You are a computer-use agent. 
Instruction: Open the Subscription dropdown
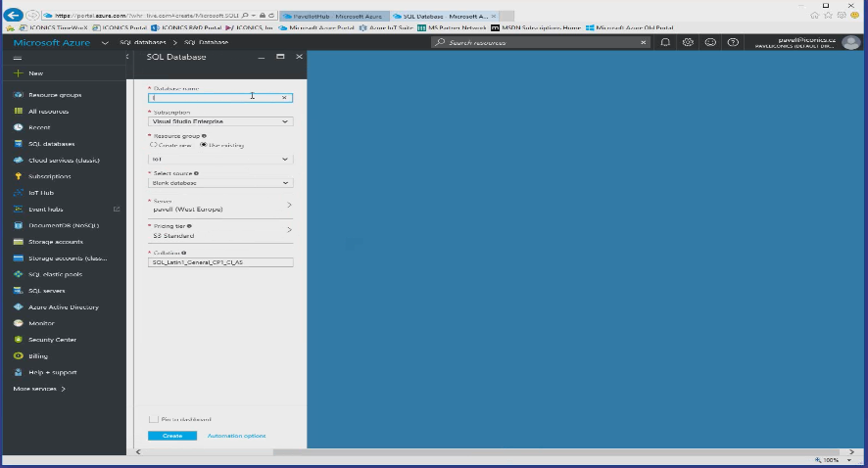tap(219, 121)
